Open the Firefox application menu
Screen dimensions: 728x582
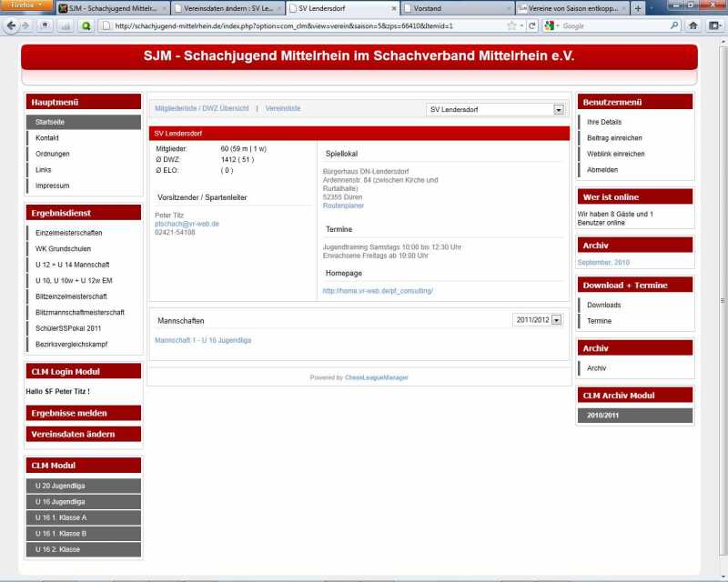coord(25,5)
